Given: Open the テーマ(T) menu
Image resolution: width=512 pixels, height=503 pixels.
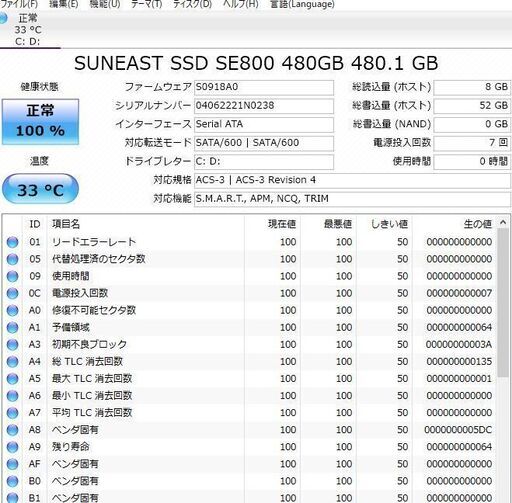Looking at the screenshot, I should click(146, 4).
